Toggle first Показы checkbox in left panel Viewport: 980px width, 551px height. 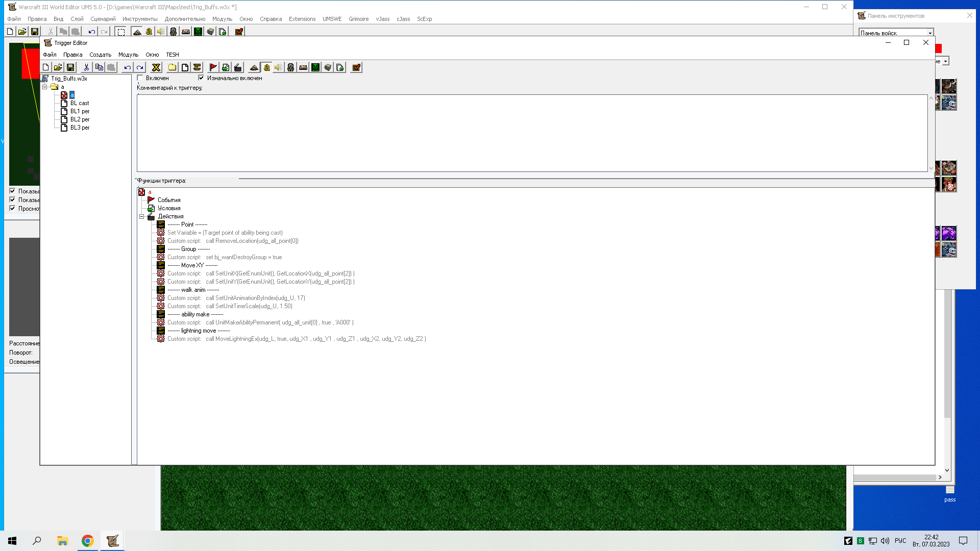pyautogui.click(x=12, y=191)
